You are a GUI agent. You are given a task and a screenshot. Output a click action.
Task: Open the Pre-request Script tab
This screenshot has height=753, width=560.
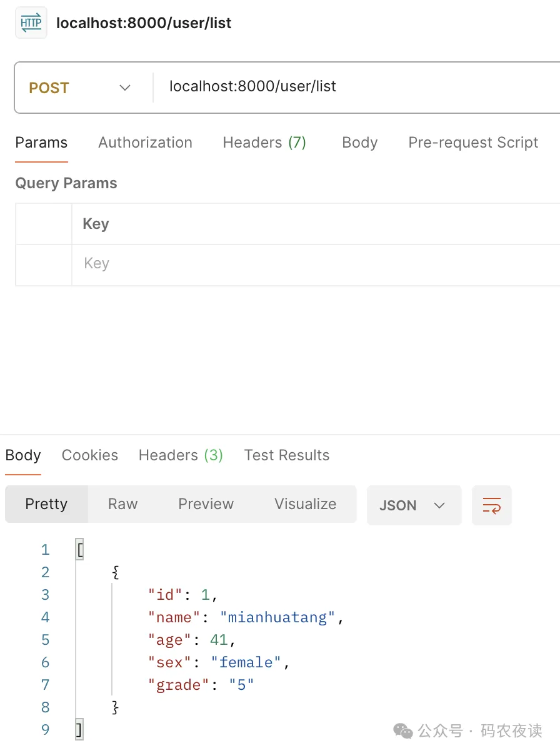pyautogui.click(x=473, y=143)
